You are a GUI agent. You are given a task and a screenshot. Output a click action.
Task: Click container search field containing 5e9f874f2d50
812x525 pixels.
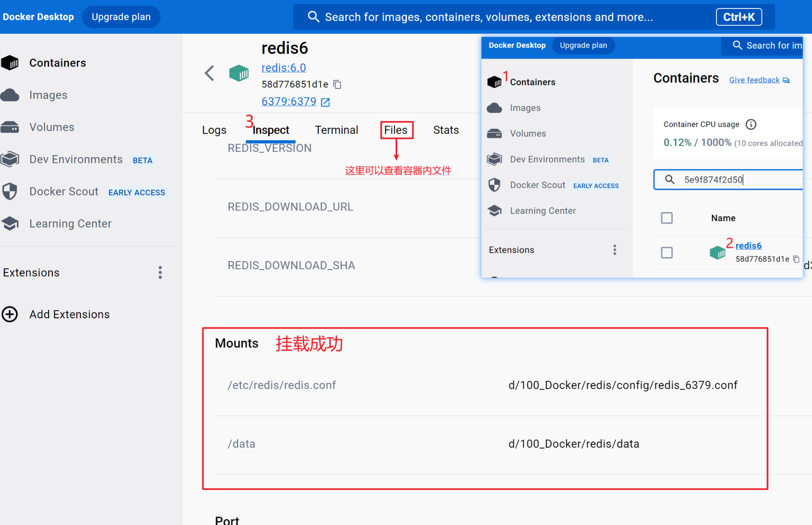point(728,179)
